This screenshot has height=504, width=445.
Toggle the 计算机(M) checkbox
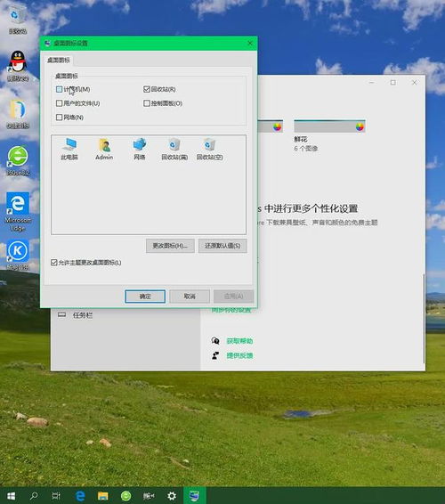coord(59,89)
